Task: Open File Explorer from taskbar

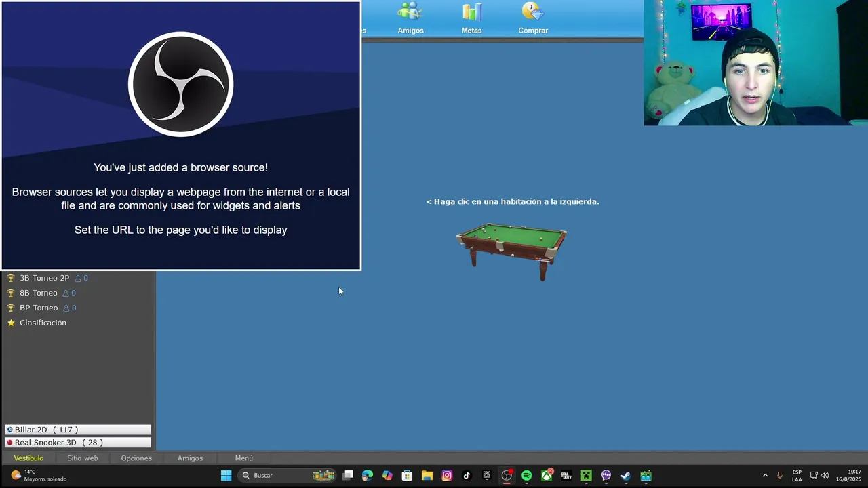Action: [x=427, y=476]
